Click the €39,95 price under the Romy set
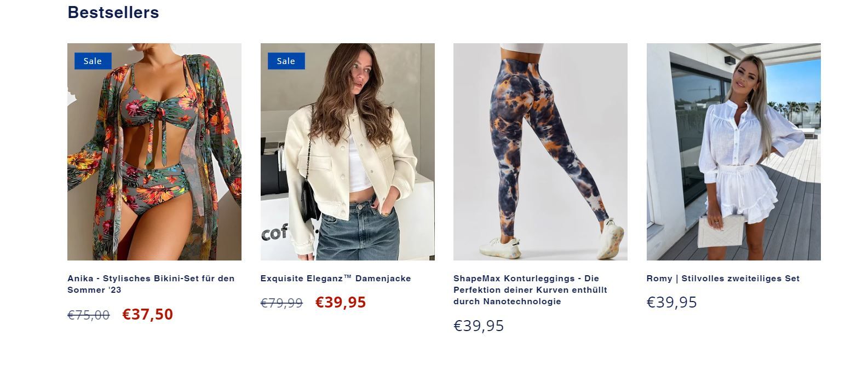Screen dimensions: 868x365 672,303
